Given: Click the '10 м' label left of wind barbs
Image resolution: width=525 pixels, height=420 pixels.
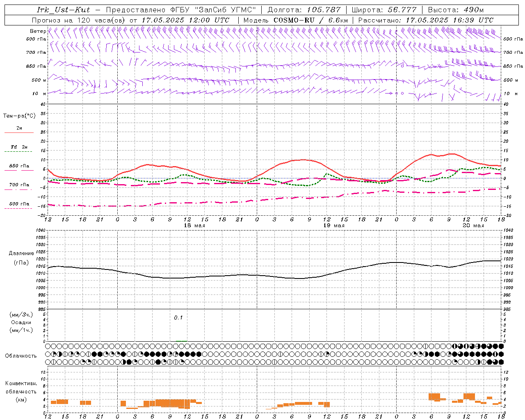Looking at the screenshot, I should click(x=40, y=94).
